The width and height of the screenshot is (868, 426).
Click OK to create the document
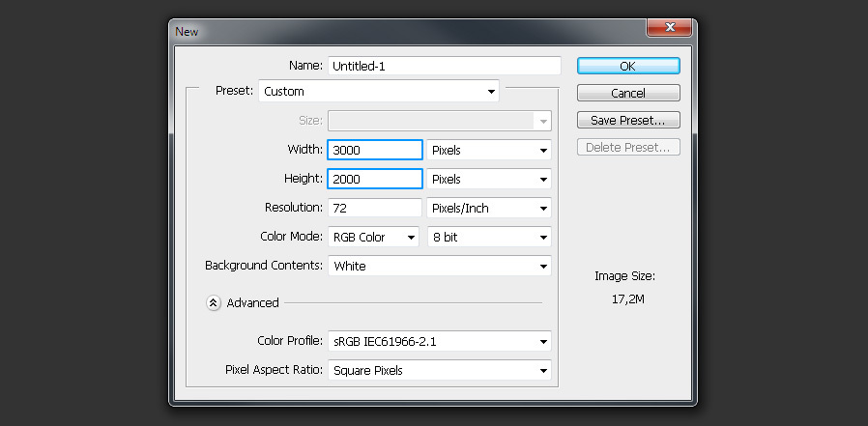tap(628, 66)
